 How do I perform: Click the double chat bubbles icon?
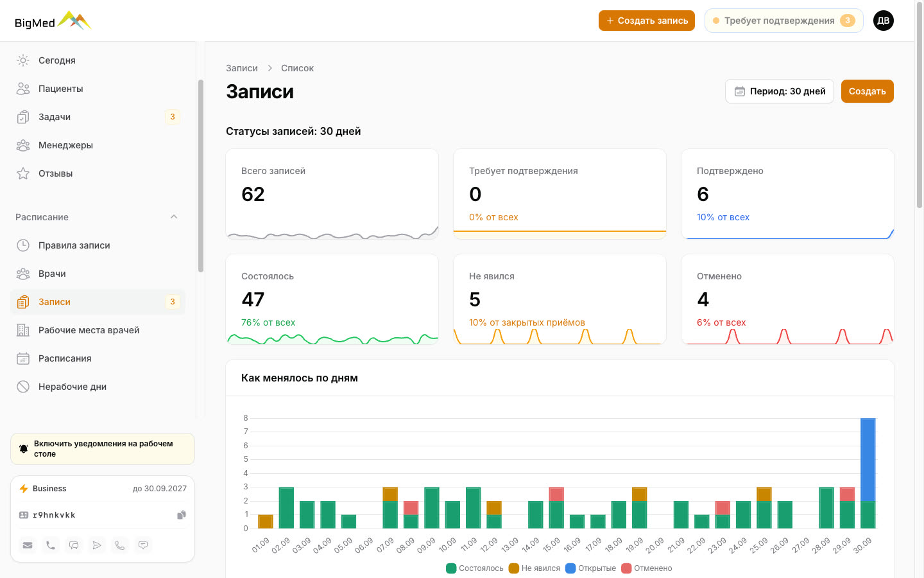coord(74,545)
